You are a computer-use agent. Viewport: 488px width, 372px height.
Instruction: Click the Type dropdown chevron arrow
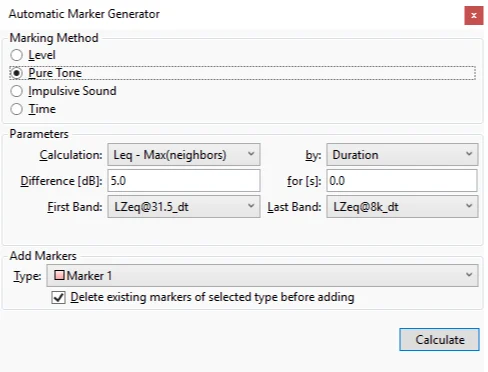pos(469,275)
